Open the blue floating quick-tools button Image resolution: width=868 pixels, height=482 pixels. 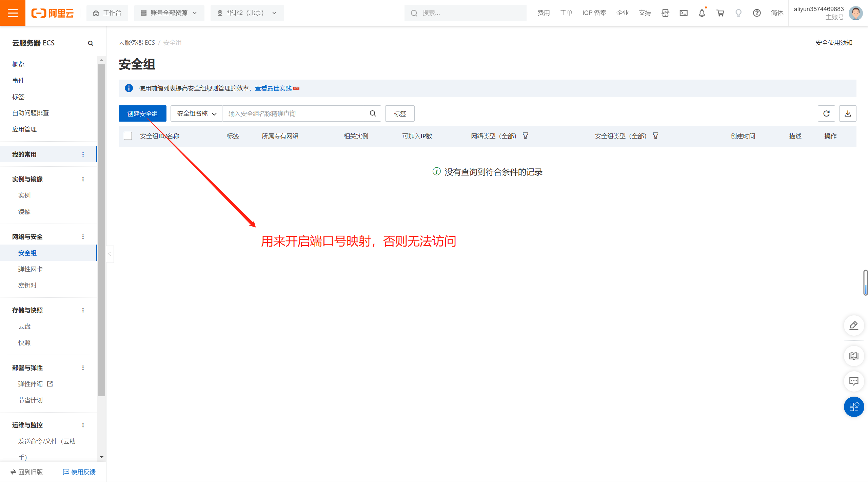(854, 406)
